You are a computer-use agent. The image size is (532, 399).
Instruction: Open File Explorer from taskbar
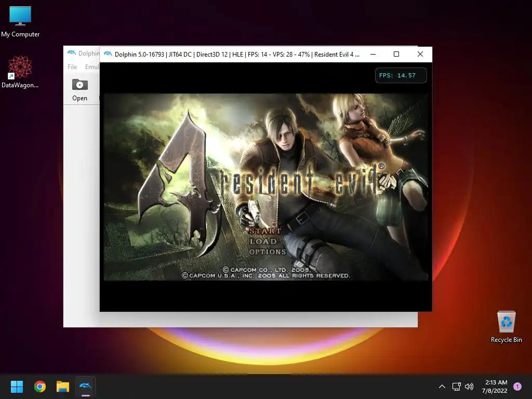tap(63, 387)
